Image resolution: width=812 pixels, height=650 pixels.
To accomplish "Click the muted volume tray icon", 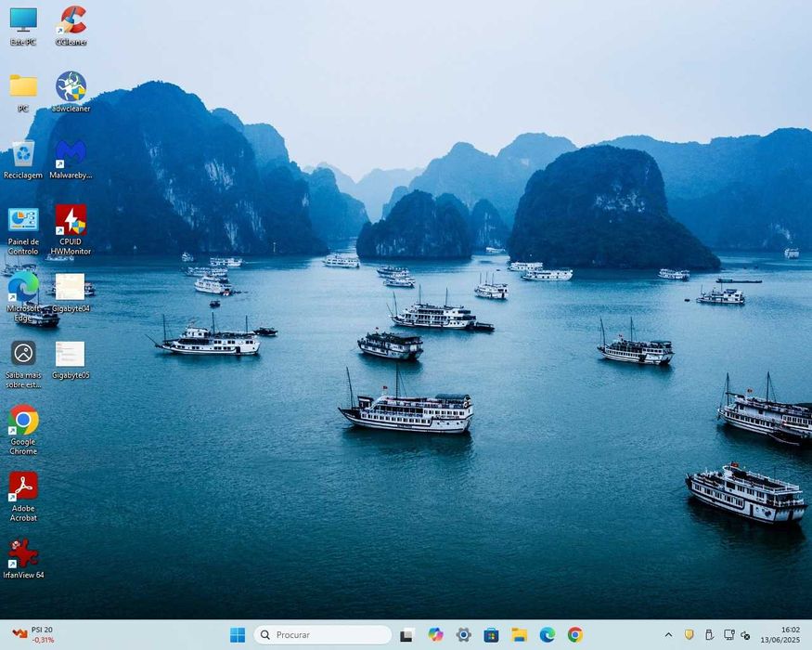I will click(x=746, y=634).
